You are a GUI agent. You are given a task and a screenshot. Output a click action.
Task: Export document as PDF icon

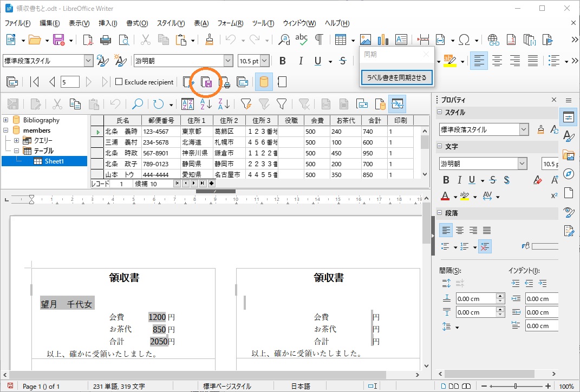click(88, 40)
